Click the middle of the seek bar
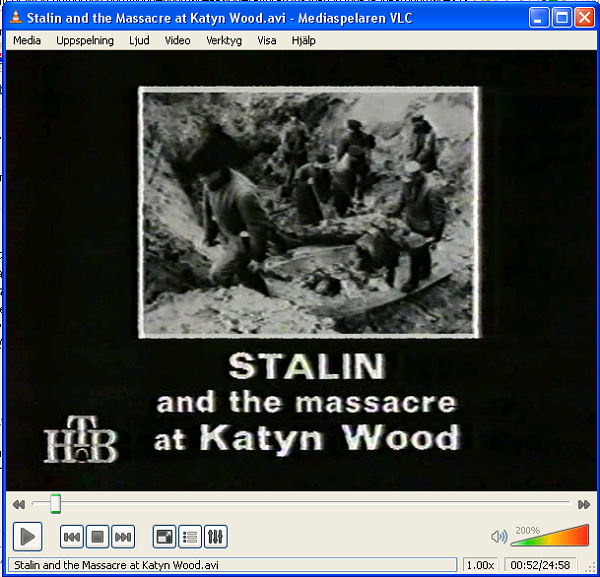 click(301, 504)
